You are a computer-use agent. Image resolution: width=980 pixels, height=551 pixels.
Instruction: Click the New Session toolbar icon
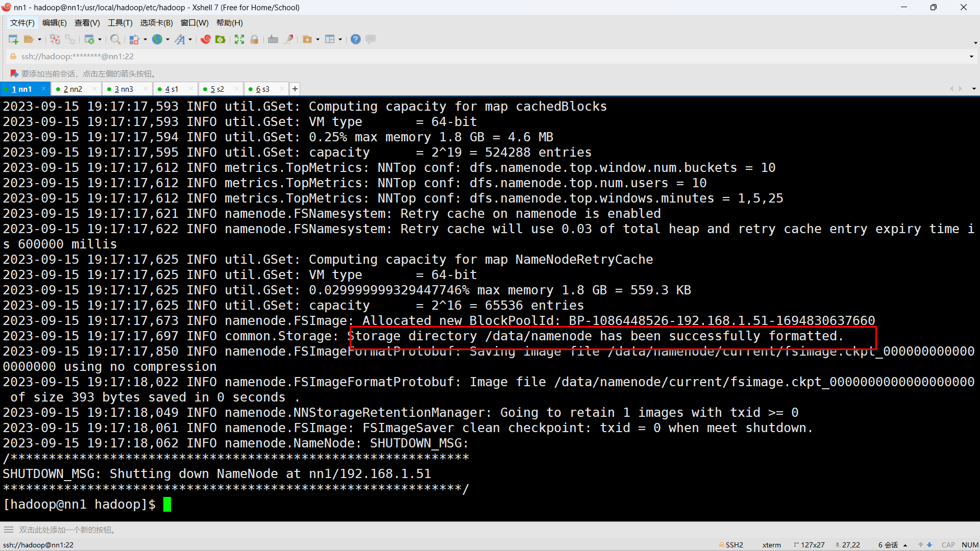click(x=13, y=39)
